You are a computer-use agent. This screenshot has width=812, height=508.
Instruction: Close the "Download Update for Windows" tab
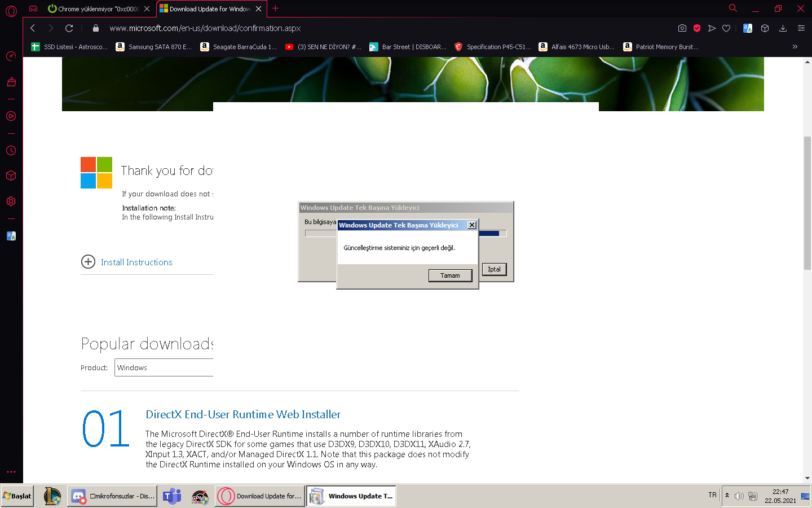[259, 8]
